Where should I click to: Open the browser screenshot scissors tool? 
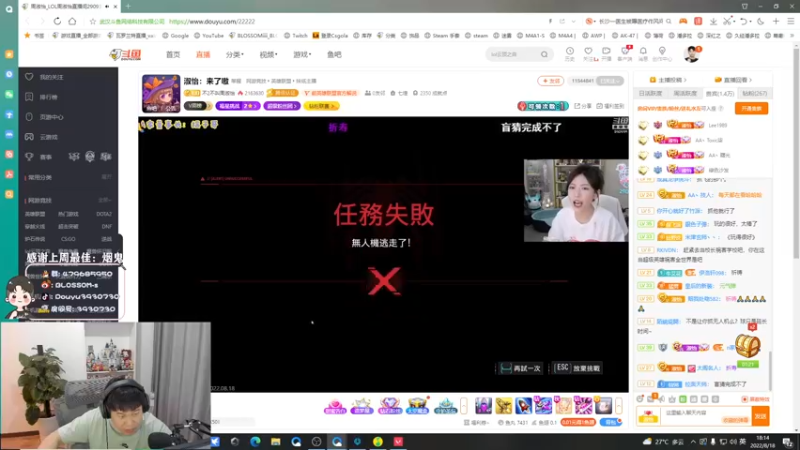pos(727,21)
